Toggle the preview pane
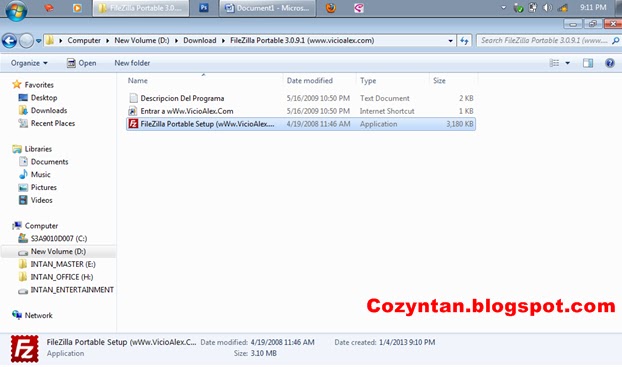Image resolution: width=622 pixels, height=367 pixels. (x=588, y=63)
